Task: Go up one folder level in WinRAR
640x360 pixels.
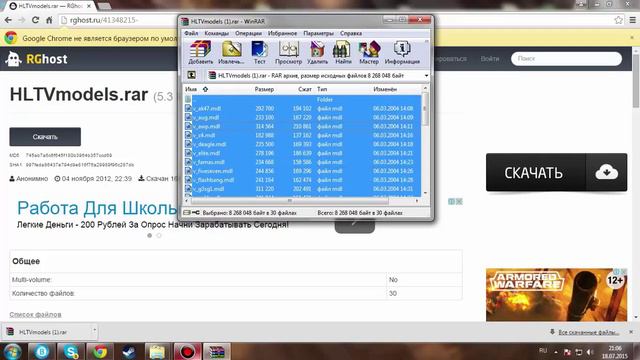Action: 191,75
